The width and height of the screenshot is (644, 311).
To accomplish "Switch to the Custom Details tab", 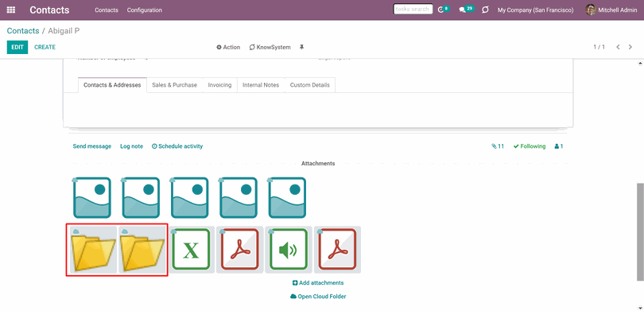I will click(310, 85).
